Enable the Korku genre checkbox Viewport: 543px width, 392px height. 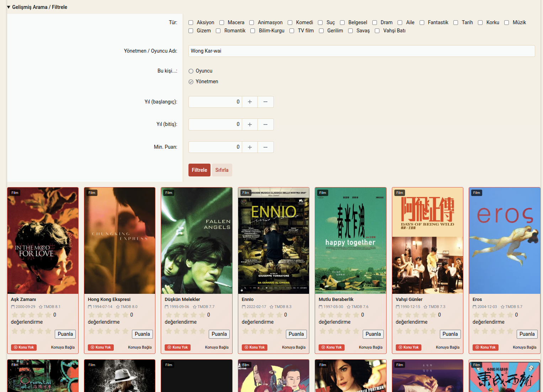480,23
